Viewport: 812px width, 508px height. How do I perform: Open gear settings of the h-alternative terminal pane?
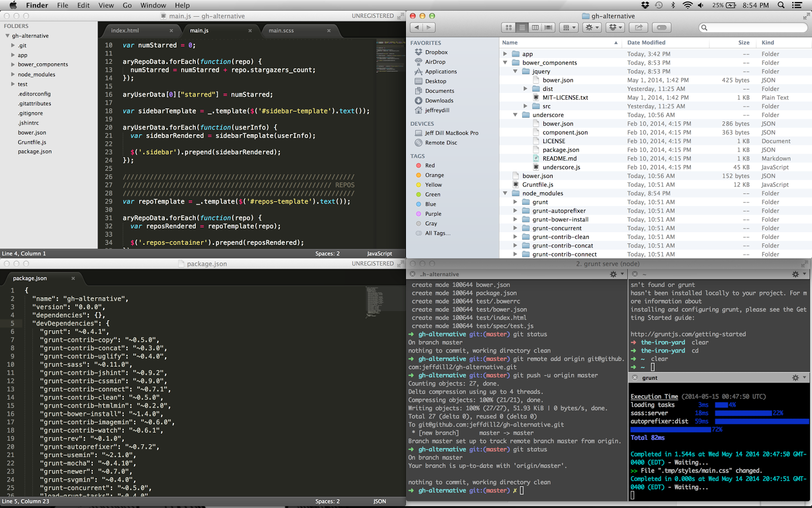pyautogui.click(x=616, y=274)
